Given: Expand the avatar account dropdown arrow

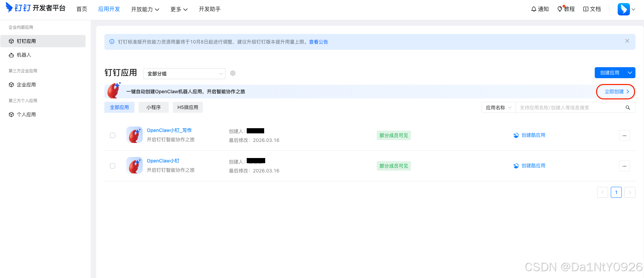Looking at the screenshot, I should [x=633, y=10].
